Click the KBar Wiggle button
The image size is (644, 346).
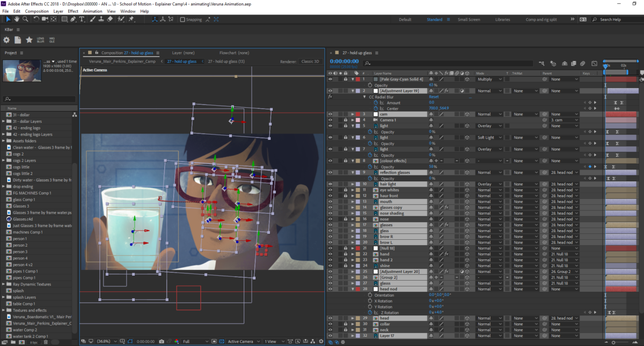52,40
